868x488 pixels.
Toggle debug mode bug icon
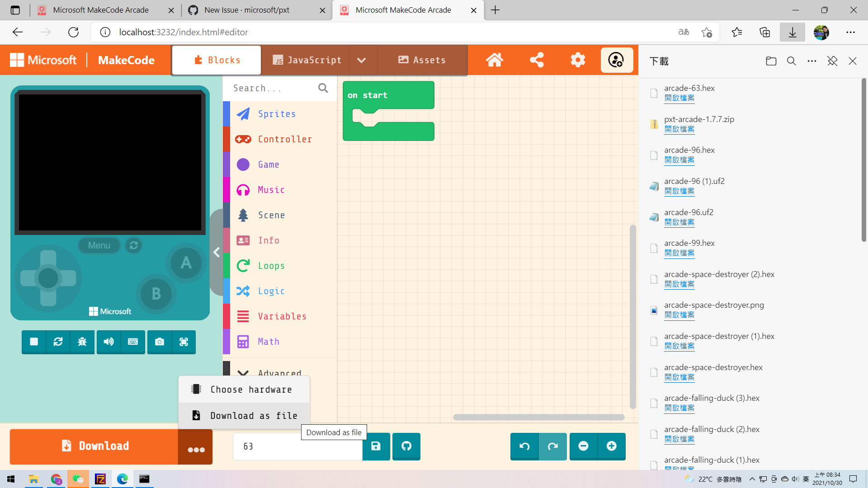coord(82,342)
